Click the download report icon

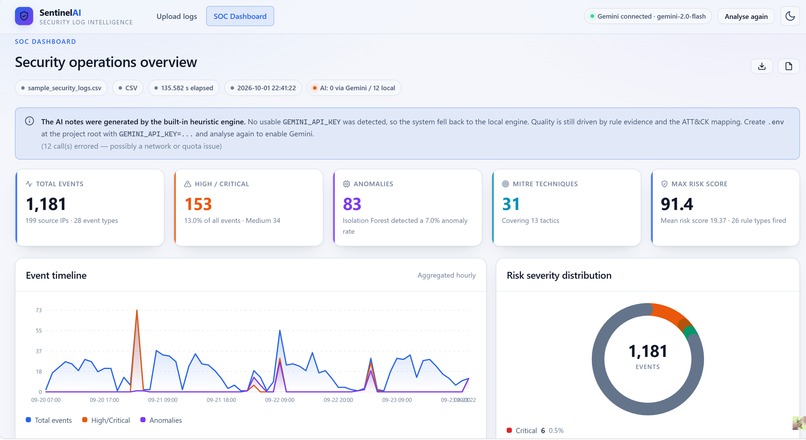(x=762, y=66)
